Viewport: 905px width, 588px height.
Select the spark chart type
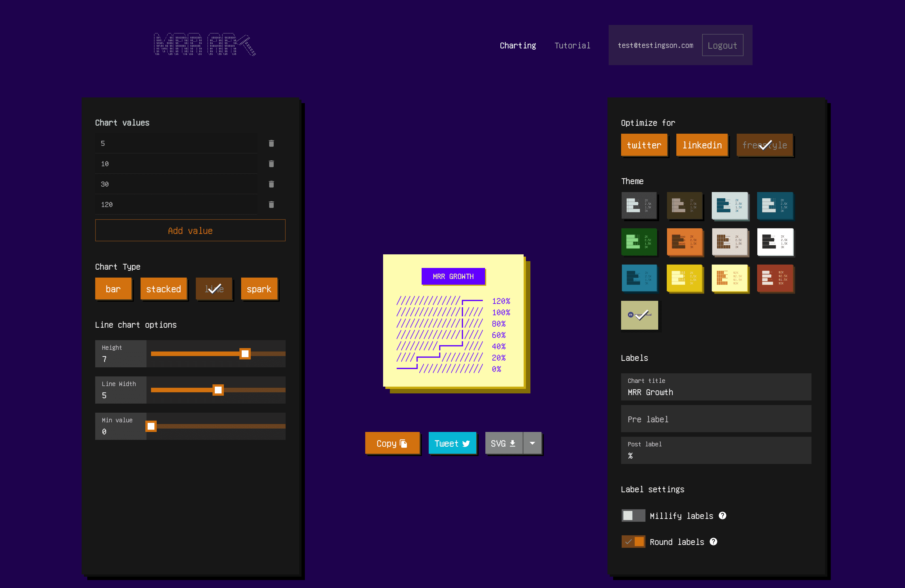click(x=259, y=289)
